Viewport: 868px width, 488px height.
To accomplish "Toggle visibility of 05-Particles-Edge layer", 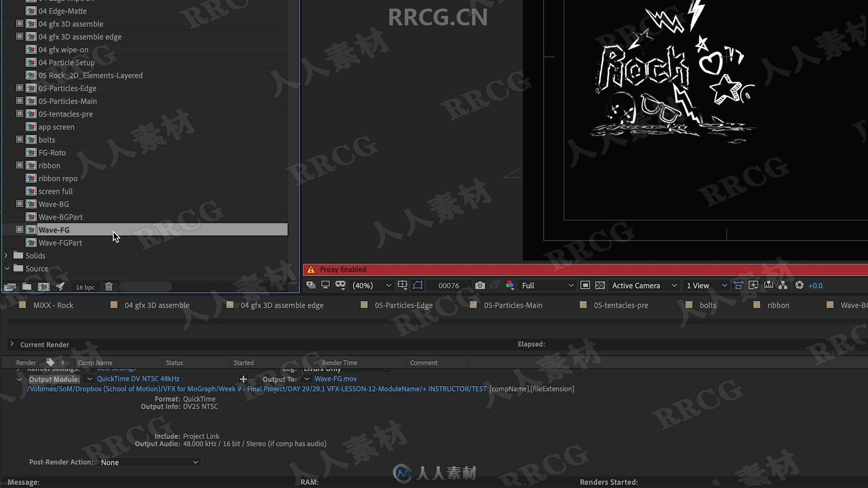I will [19, 88].
